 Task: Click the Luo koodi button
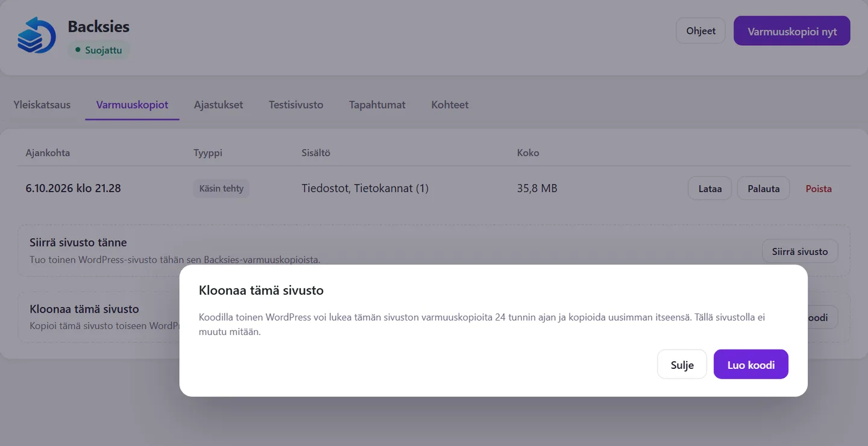[750, 365]
